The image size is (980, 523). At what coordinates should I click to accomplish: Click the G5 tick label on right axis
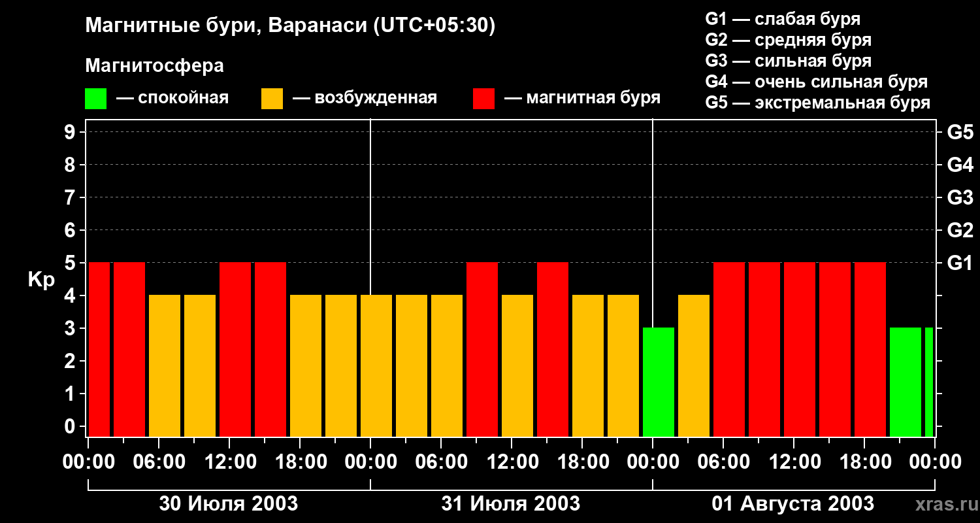coord(960,132)
